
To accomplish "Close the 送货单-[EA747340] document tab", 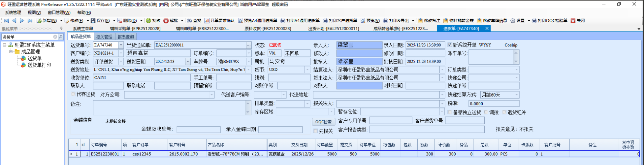I will pyautogui.click(x=487, y=28).
